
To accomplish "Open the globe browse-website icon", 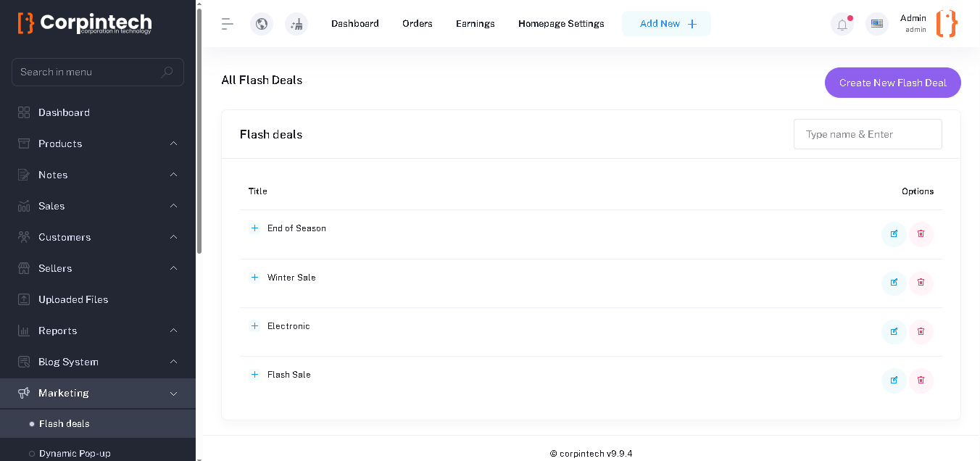I will pos(262,24).
